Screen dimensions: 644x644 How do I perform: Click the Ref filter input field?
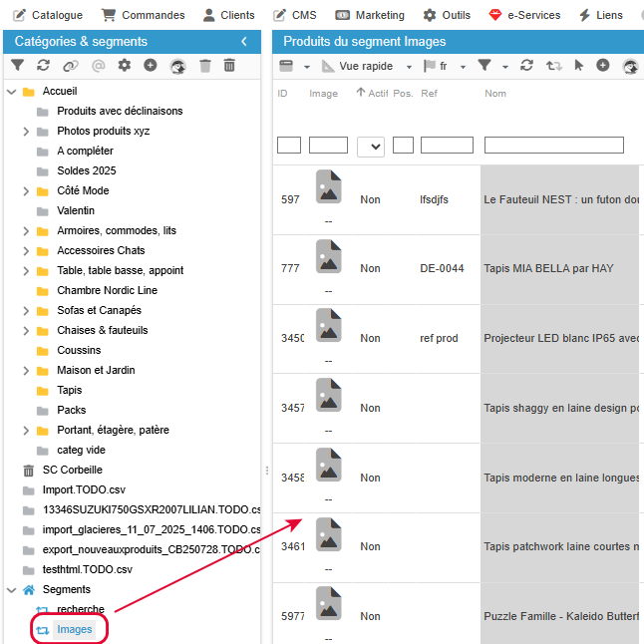[x=447, y=145]
